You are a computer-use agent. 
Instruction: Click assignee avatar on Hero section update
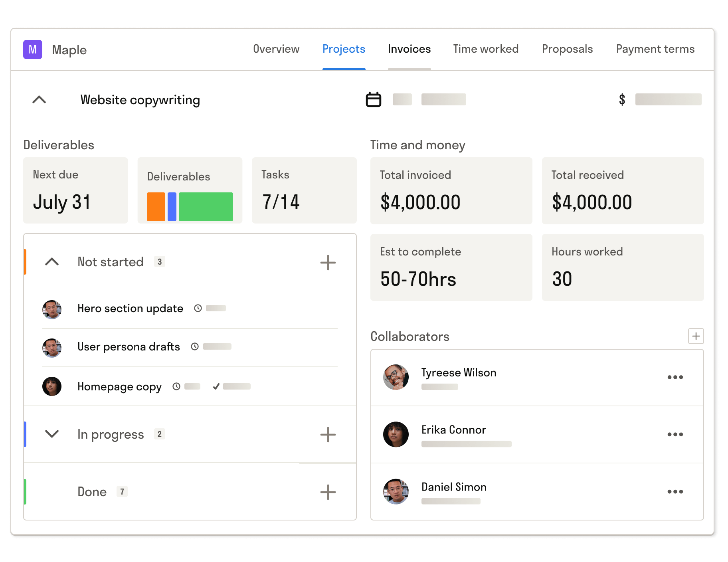(52, 310)
